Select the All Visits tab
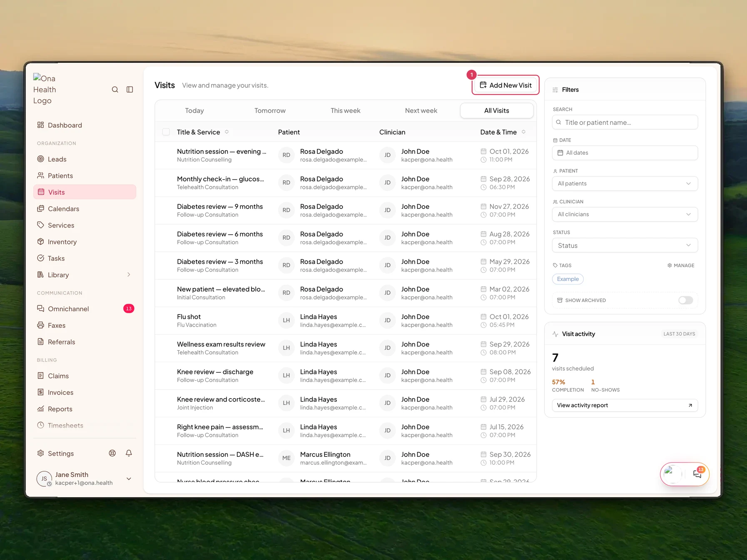This screenshot has width=747, height=560. click(x=497, y=111)
